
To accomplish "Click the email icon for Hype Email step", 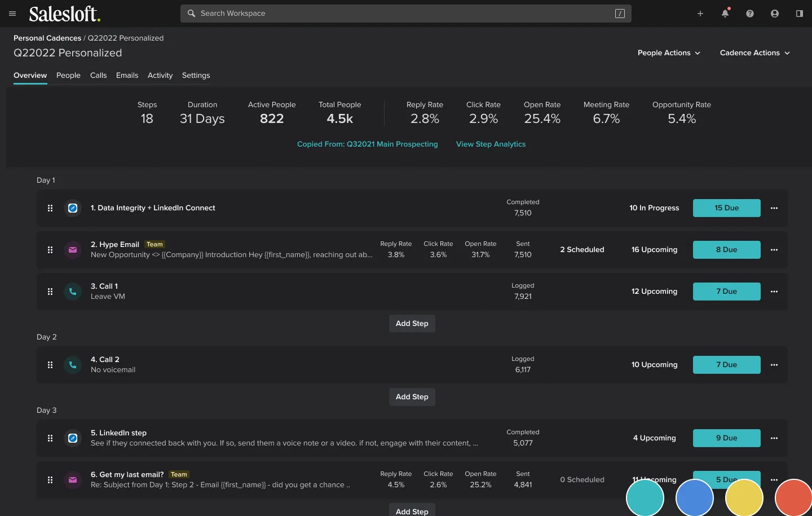I will pyautogui.click(x=73, y=250).
